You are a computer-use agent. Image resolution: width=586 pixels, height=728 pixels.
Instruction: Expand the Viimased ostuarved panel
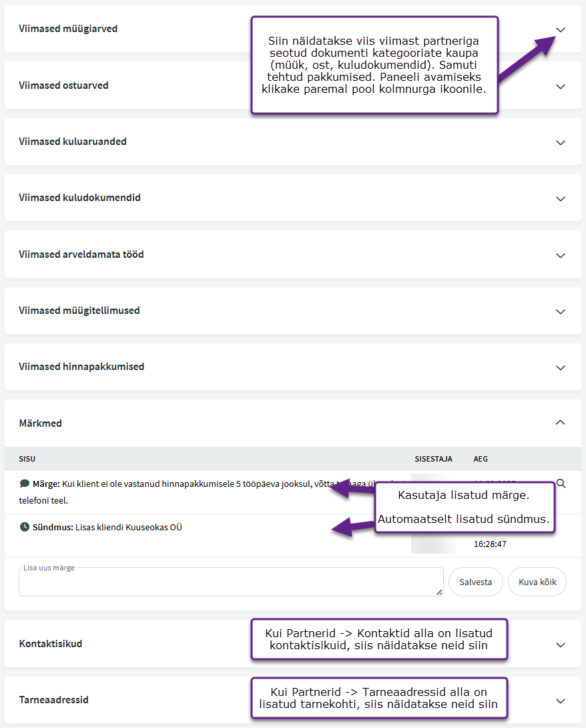point(561,86)
